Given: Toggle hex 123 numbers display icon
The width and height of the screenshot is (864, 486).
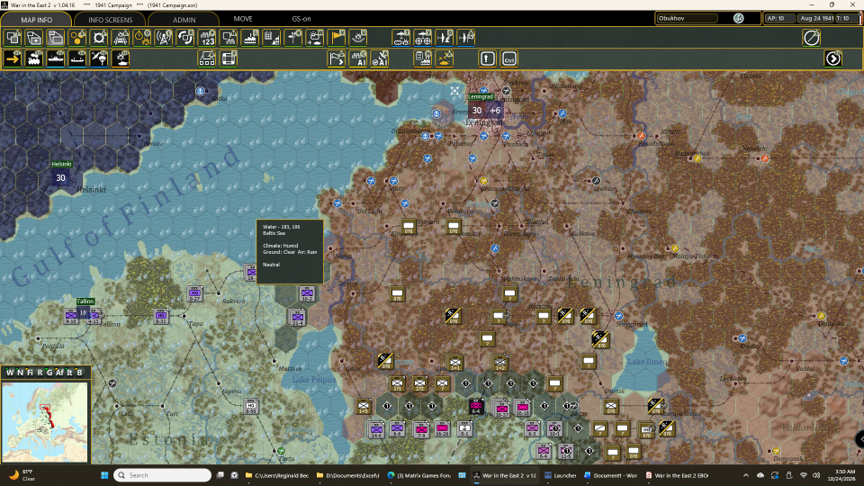Looking at the screenshot, I should point(207,37).
